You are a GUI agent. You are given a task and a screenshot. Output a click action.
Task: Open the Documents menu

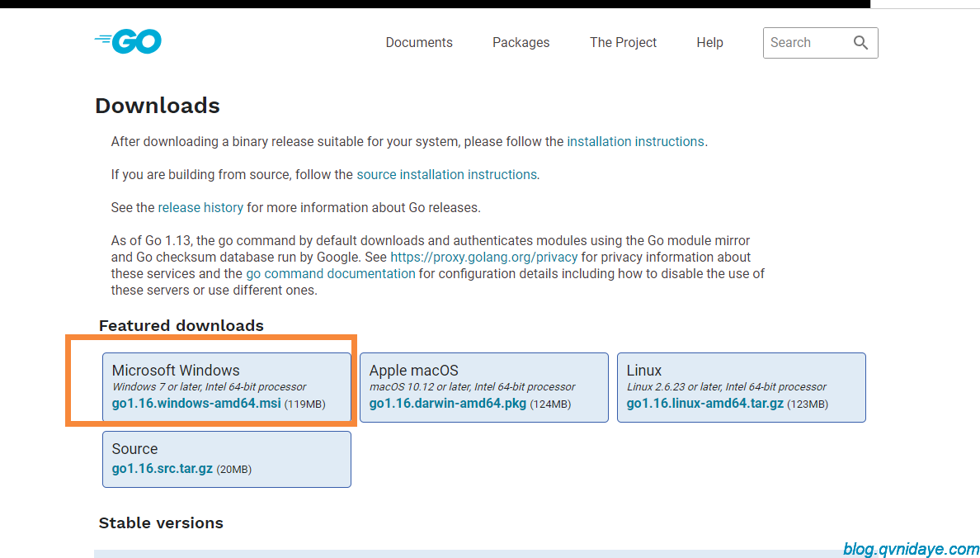tap(419, 43)
